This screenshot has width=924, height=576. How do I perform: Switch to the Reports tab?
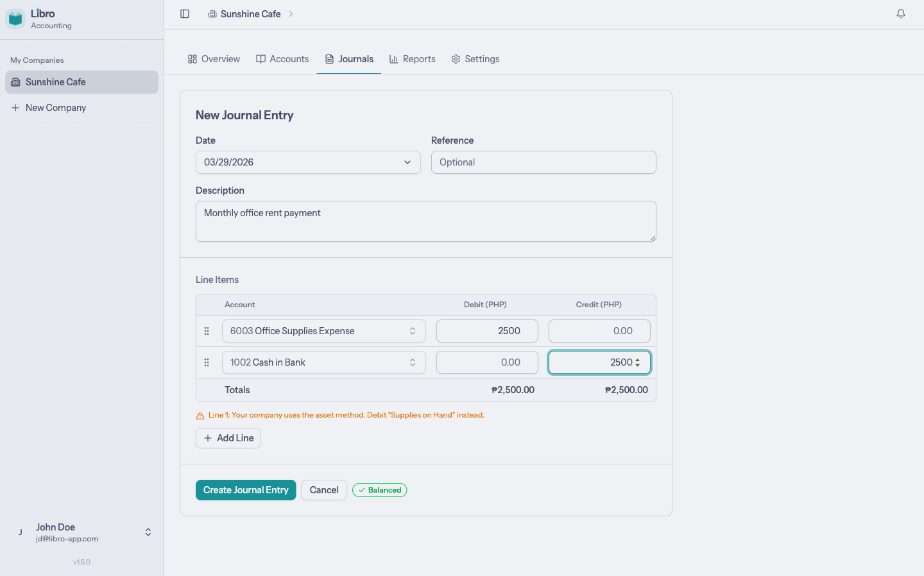[x=412, y=59]
